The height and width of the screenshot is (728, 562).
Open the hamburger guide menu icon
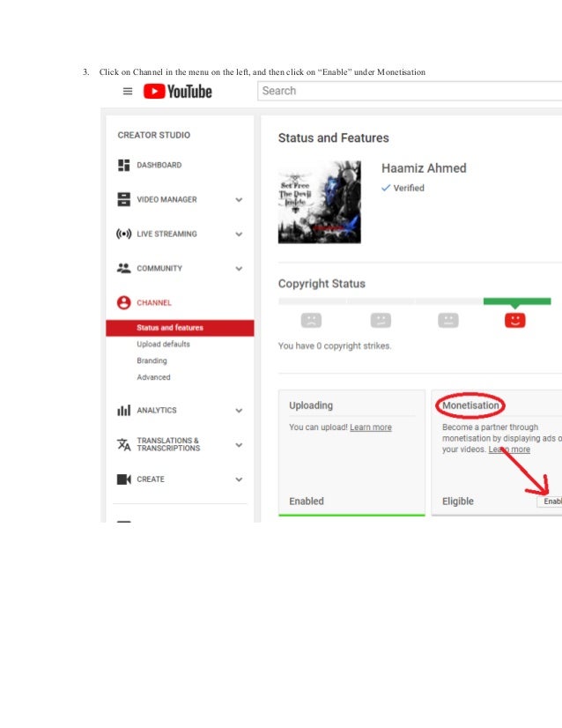tap(128, 92)
